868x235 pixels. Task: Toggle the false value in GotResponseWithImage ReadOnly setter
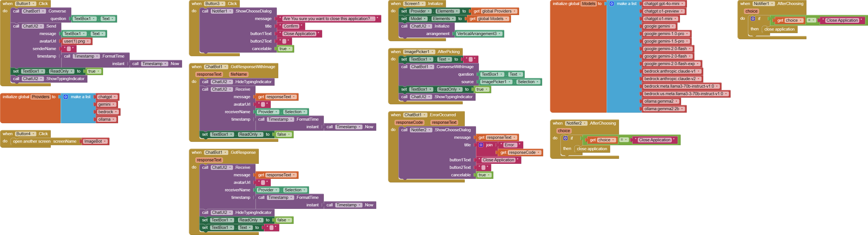click(283, 135)
